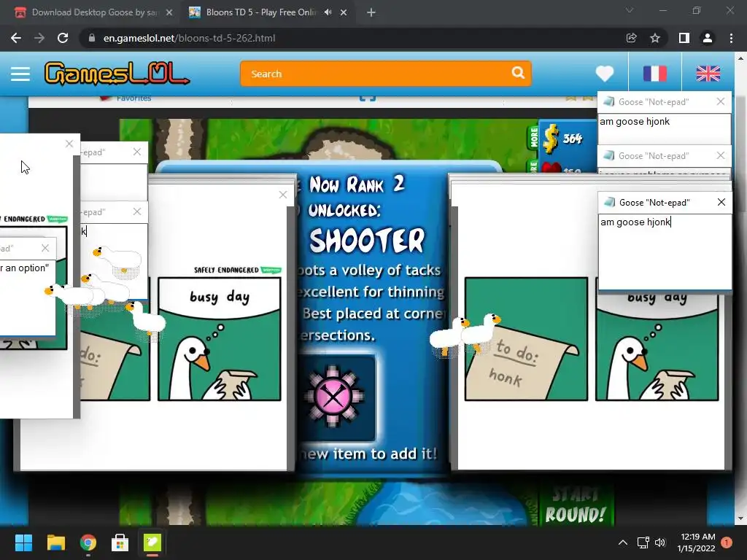Viewport: 747px width, 560px height.
Task: Toggle the Chrome side panel icon
Action: (x=684, y=38)
